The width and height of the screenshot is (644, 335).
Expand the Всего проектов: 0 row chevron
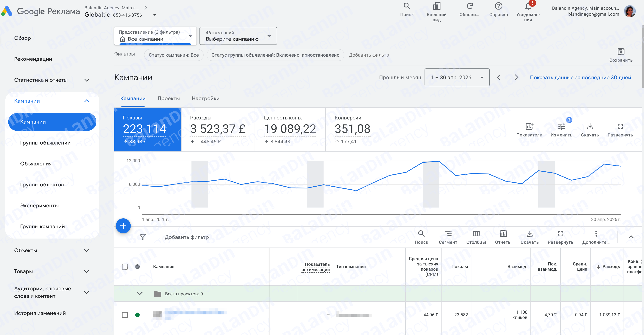pos(140,293)
